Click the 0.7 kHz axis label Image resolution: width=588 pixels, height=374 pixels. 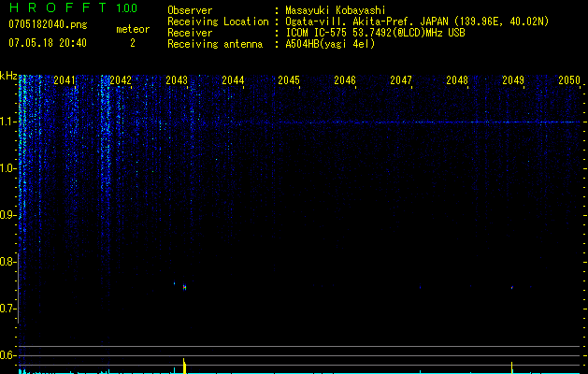click(7, 309)
